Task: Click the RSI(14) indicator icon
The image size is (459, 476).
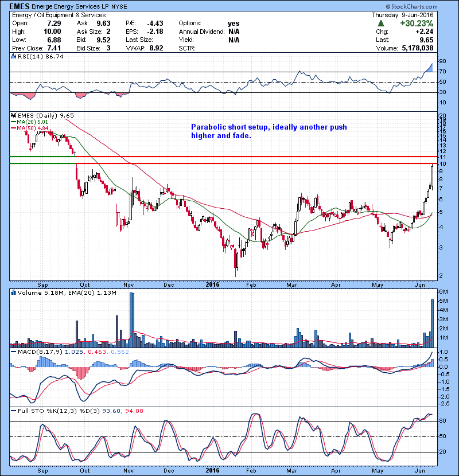Action: click(x=13, y=56)
